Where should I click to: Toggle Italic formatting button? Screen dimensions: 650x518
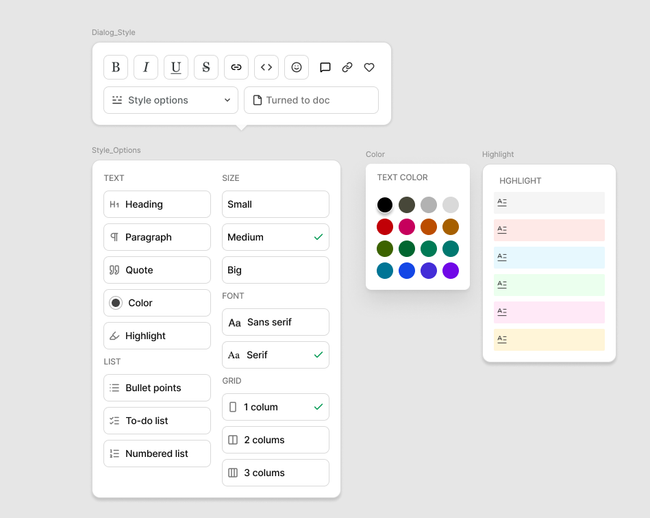(146, 67)
